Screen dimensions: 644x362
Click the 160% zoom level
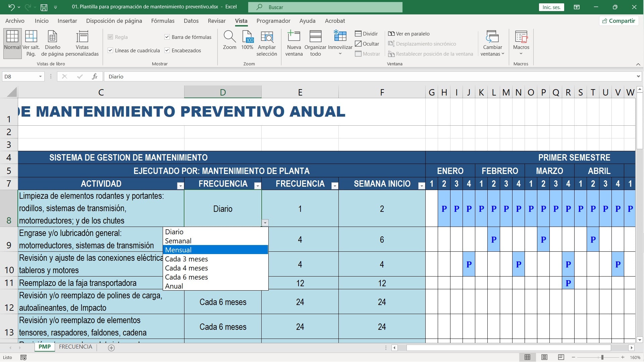point(635,358)
